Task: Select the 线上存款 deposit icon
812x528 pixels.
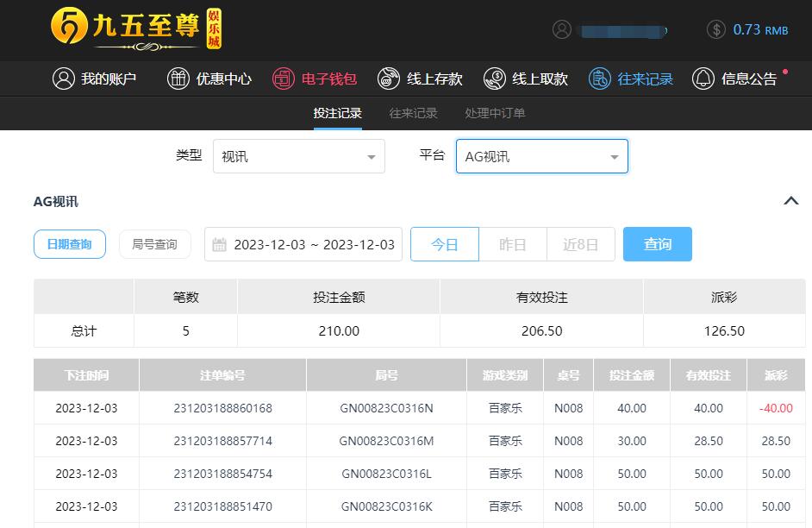Action: pyautogui.click(x=389, y=79)
